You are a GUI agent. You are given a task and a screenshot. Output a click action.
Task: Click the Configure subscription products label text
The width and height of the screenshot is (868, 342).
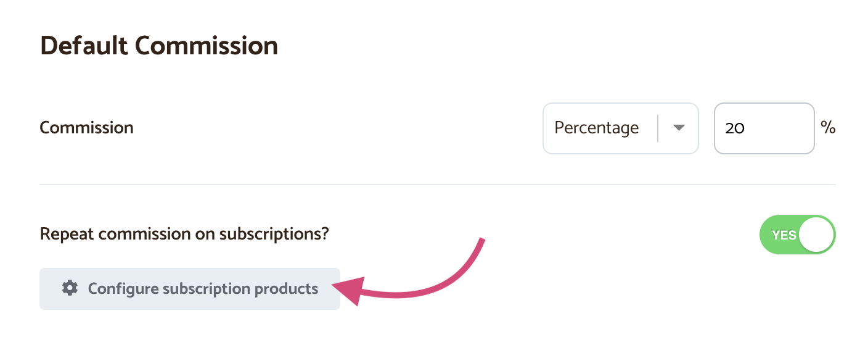[x=203, y=288]
